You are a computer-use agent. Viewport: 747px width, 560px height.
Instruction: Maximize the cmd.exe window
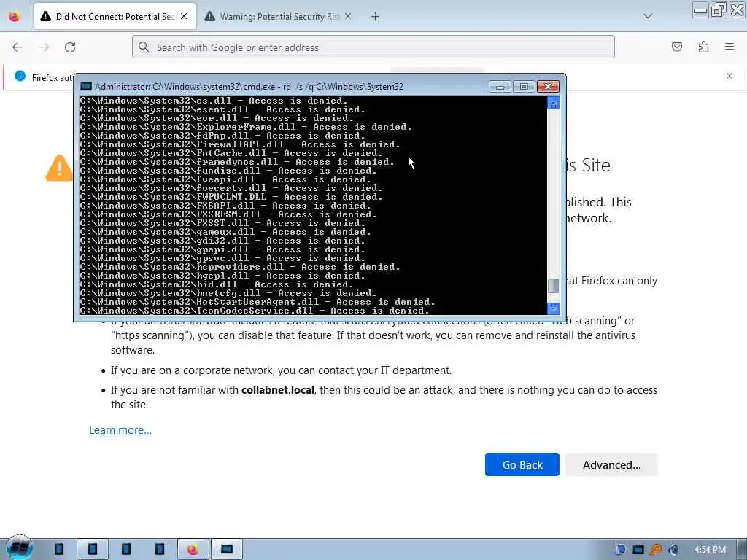pyautogui.click(x=524, y=86)
